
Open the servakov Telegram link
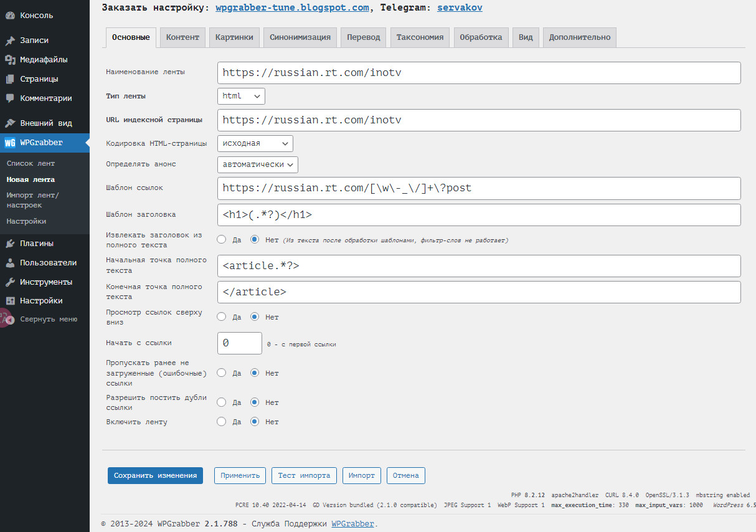(460, 8)
